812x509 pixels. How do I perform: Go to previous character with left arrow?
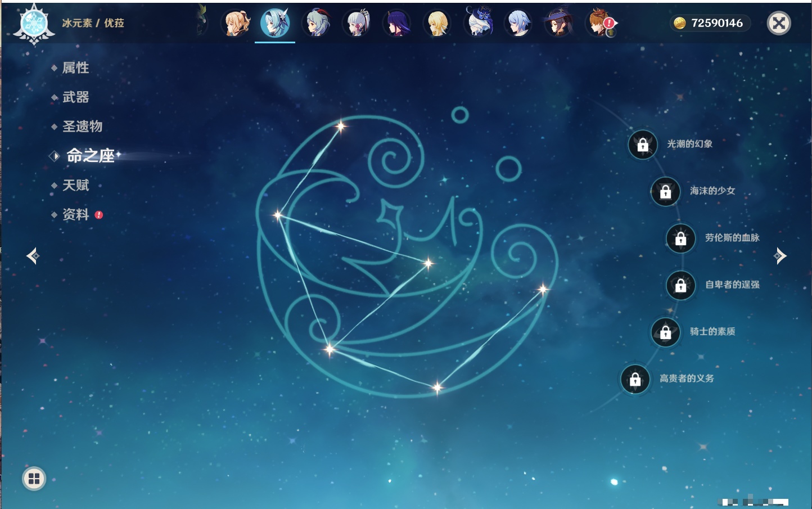click(33, 256)
